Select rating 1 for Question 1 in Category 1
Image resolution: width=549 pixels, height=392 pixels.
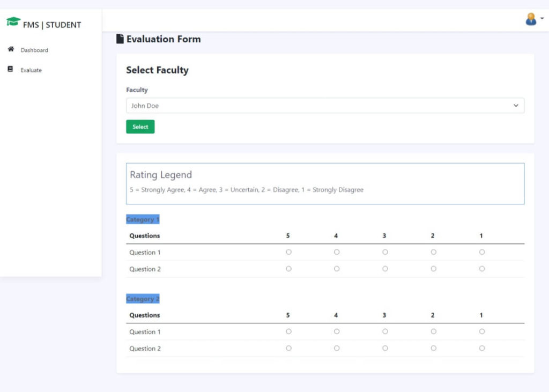pos(481,252)
